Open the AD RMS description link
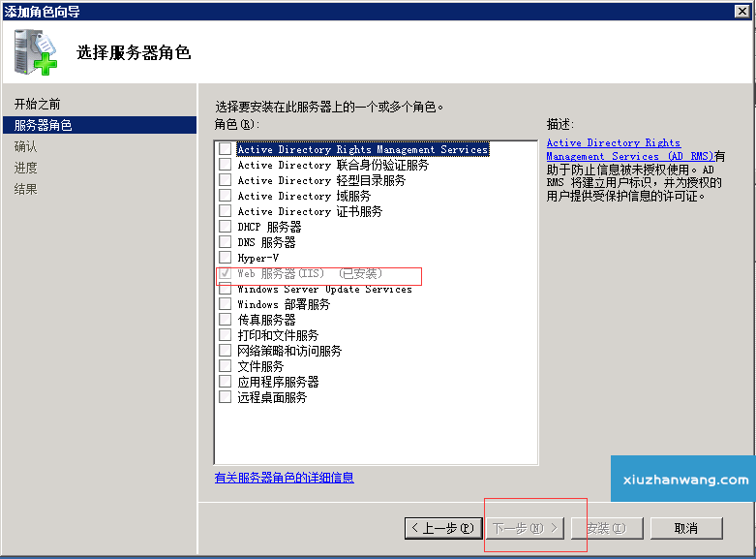 coord(613,143)
